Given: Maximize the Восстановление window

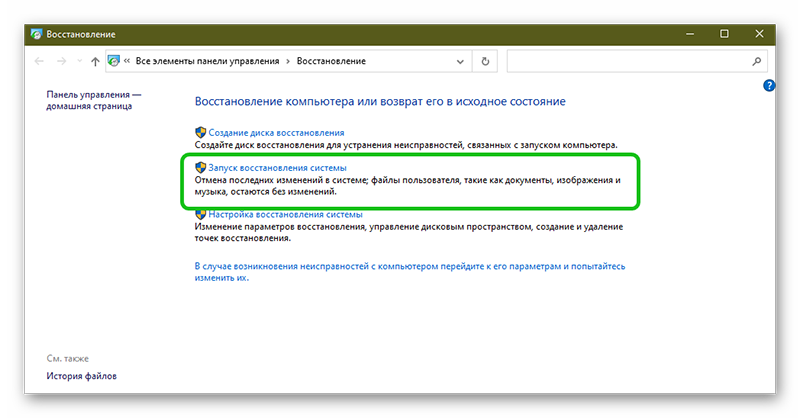Looking at the screenshot, I should click(x=724, y=34).
